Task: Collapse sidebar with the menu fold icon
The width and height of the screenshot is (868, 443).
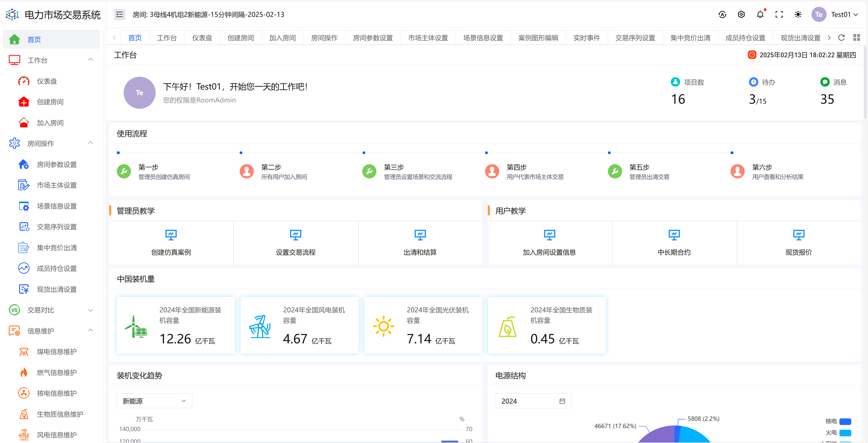Action: coord(119,14)
